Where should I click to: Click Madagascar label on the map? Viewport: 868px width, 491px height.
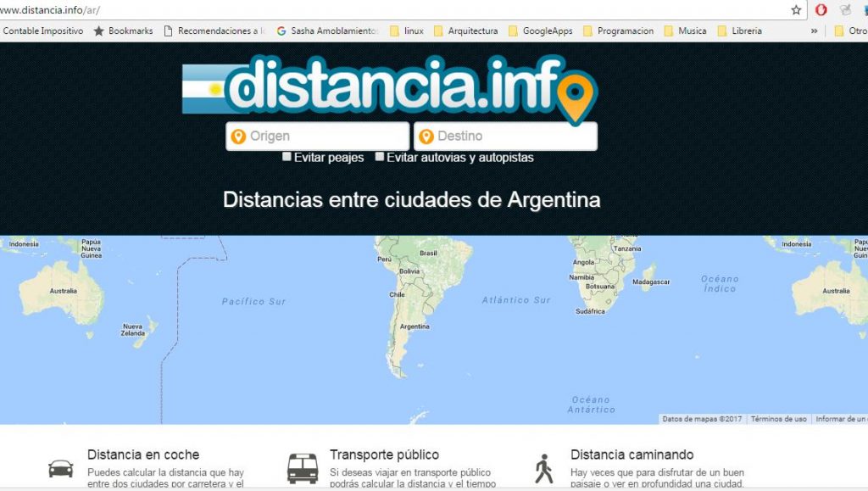coord(651,282)
